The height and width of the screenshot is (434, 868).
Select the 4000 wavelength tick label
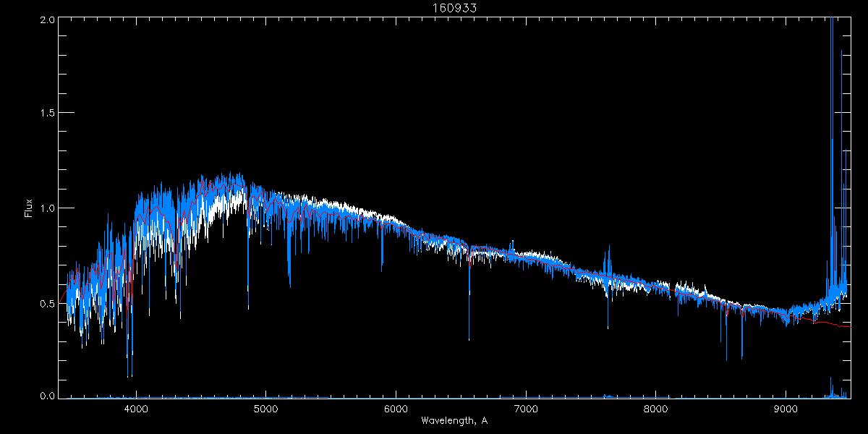(x=136, y=409)
